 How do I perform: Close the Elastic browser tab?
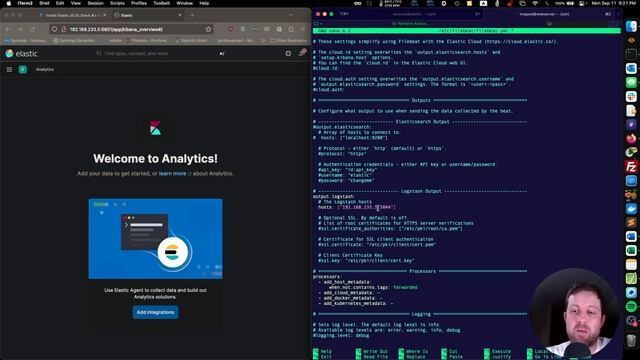click(180, 15)
